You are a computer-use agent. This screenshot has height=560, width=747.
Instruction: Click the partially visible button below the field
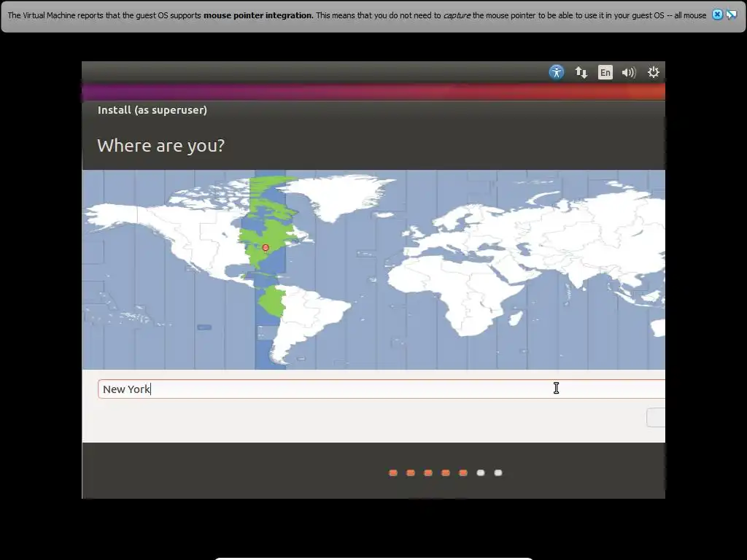(656, 418)
